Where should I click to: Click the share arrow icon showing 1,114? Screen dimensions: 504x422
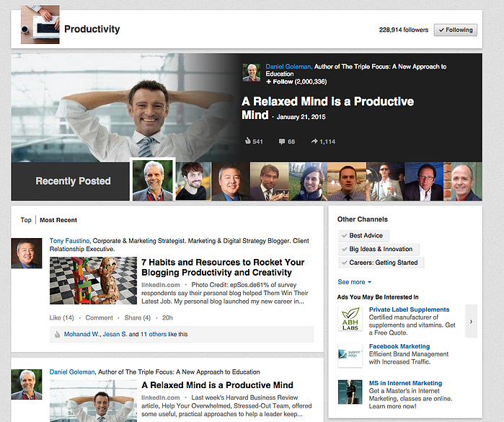pos(314,141)
